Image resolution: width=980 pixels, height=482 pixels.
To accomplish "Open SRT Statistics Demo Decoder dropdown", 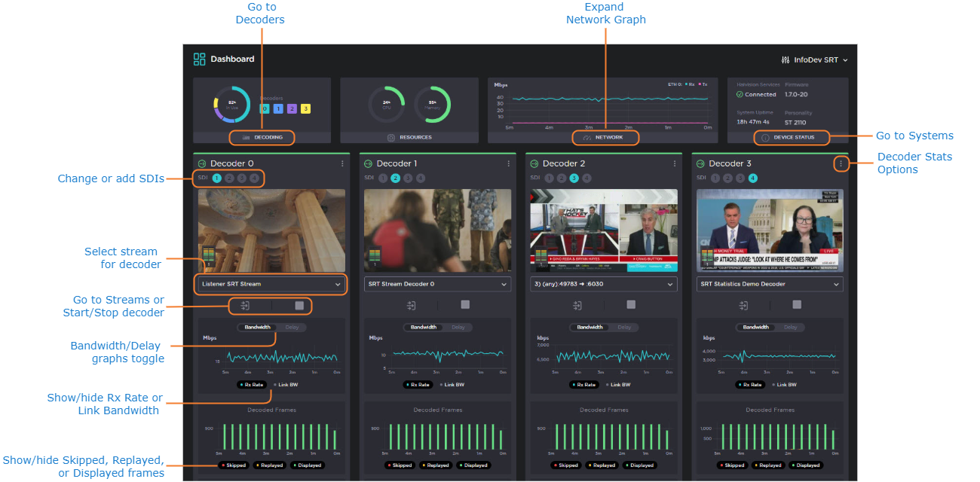I will pos(769,285).
